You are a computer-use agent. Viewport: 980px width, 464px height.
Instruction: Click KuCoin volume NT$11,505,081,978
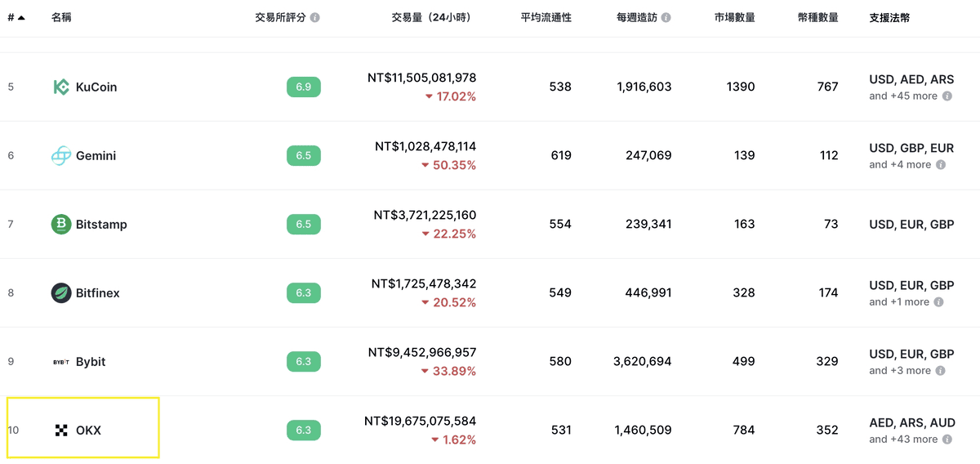pyautogui.click(x=421, y=78)
